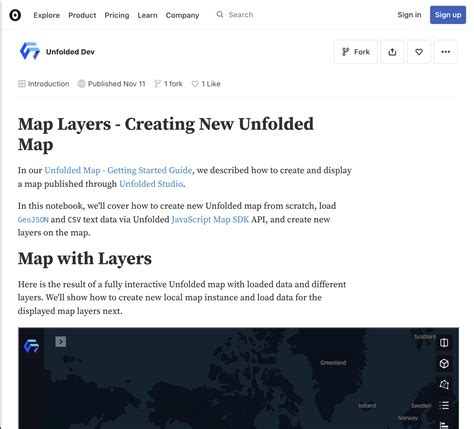The height and width of the screenshot is (429, 474).
Task: Click the Unfolded logo inside the map
Action: [31, 346]
